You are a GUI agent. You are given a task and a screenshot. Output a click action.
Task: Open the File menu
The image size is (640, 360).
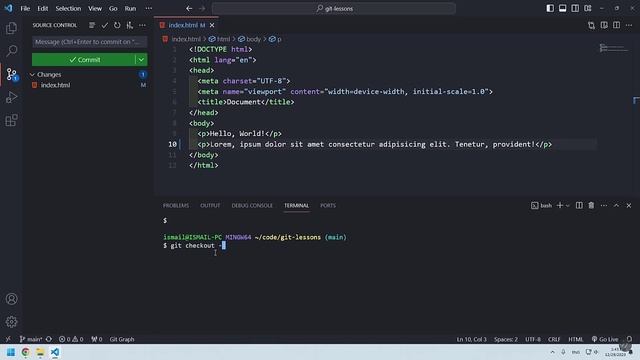pos(25,9)
